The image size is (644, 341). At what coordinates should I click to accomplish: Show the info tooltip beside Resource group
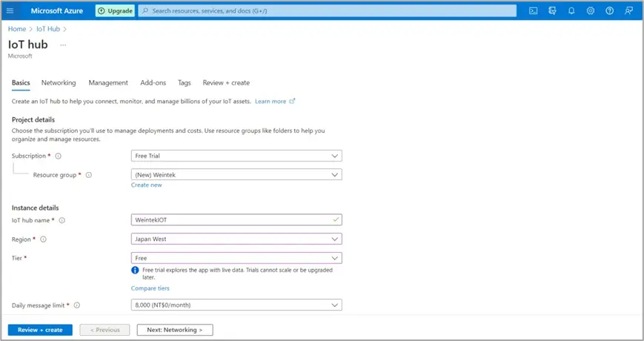89,175
